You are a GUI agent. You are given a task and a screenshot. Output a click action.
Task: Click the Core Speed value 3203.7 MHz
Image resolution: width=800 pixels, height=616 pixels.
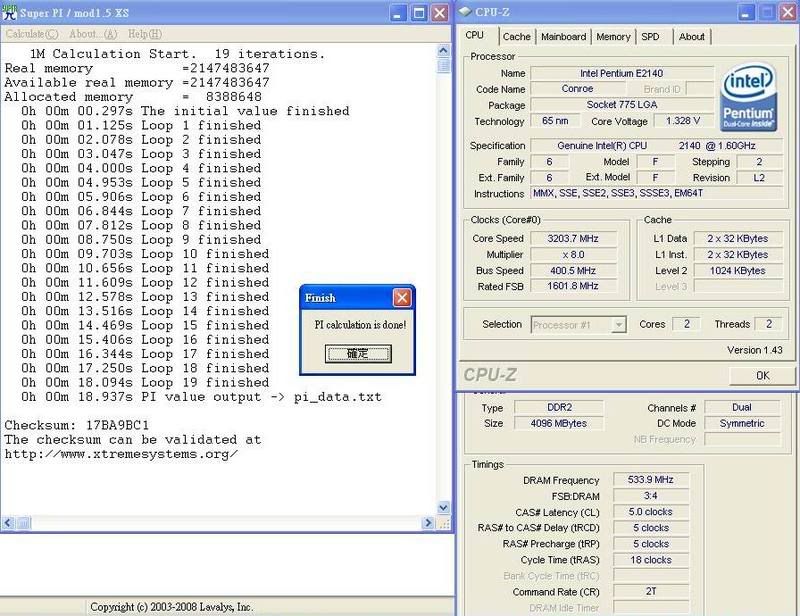point(572,238)
